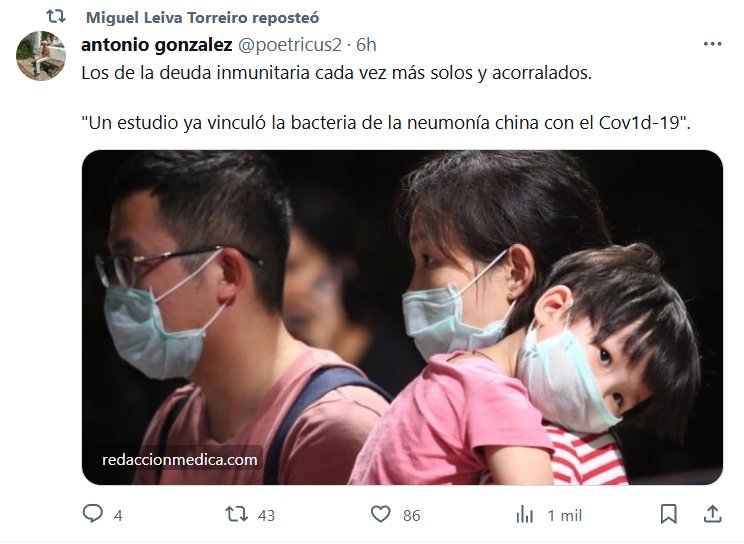This screenshot has width=744, height=544.
Task: Open antonio gonzalez profile avatar
Action: tap(41, 56)
